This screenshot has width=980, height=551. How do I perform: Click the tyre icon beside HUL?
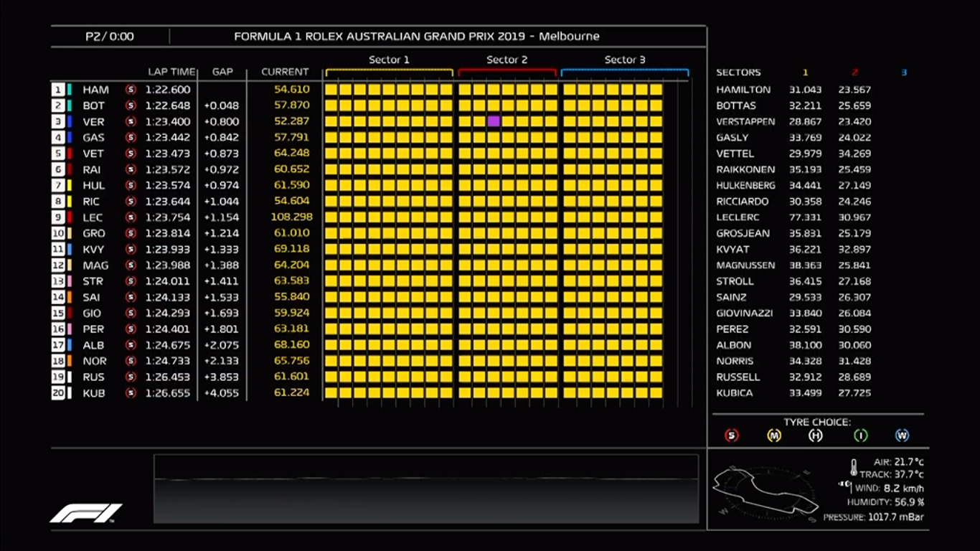click(x=131, y=185)
